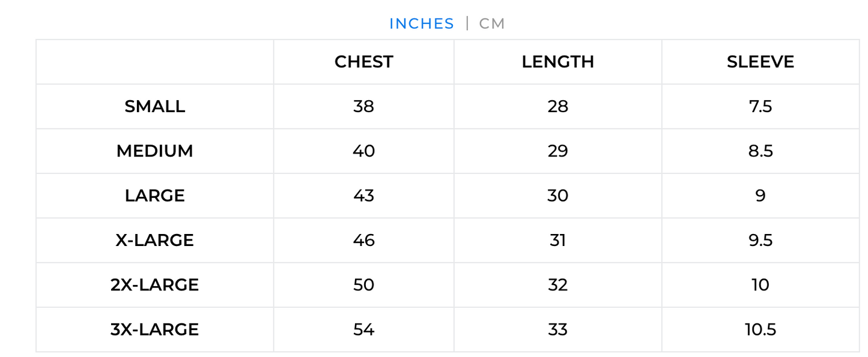Screen dimensions: 868x357
Task: Click the LARGE size row label
Action: click(155, 196)
